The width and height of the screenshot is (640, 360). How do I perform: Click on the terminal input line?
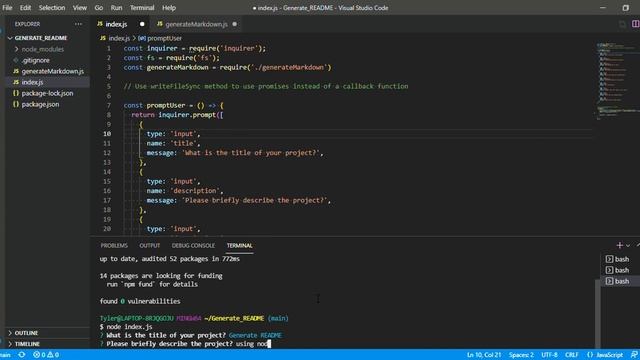185,344
